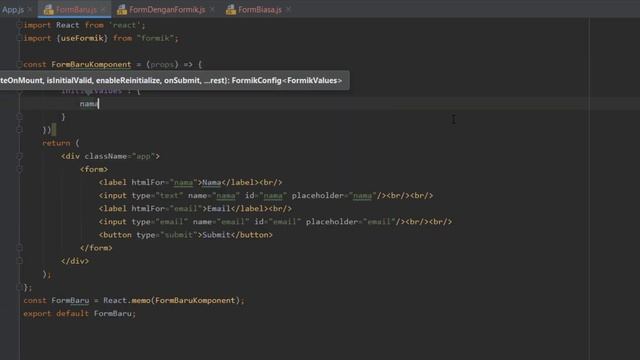The width and height of the screenshot is (640, 360).
Task: Collapse fold marker on FormBaruKomponent line
Action: [19, 64]
